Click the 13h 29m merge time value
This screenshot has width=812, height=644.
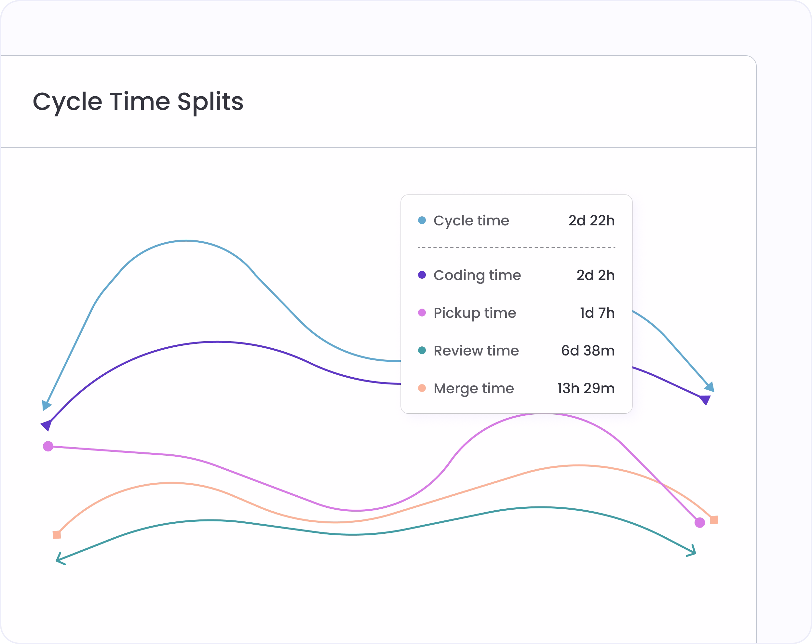coord(586,388)
